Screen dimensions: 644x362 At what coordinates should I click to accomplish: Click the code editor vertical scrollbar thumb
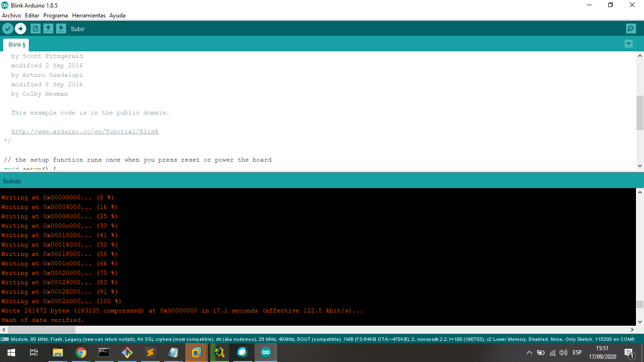point(640,113)
